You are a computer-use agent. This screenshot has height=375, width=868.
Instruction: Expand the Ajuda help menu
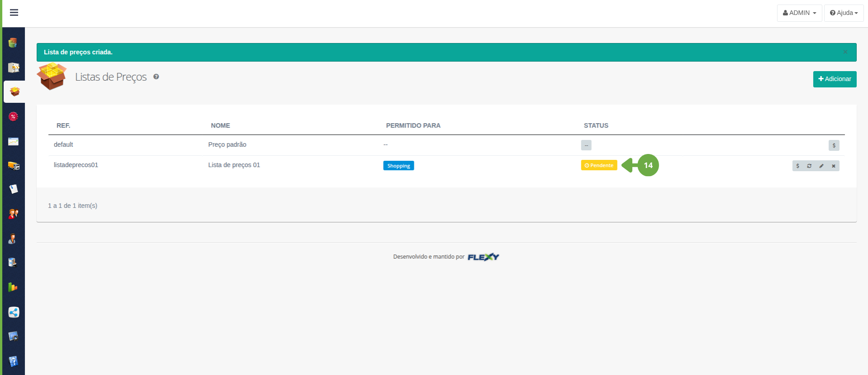click(843, 13)
